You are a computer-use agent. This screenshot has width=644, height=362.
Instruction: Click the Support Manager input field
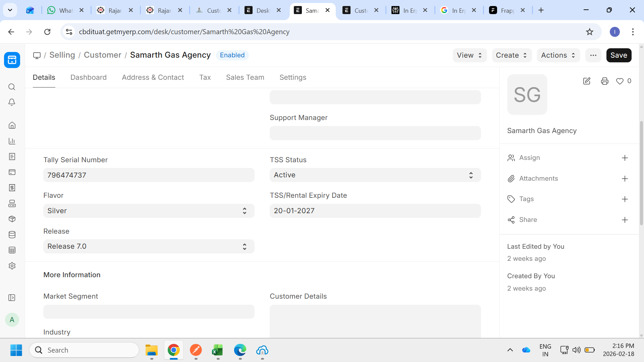point(375,133)
